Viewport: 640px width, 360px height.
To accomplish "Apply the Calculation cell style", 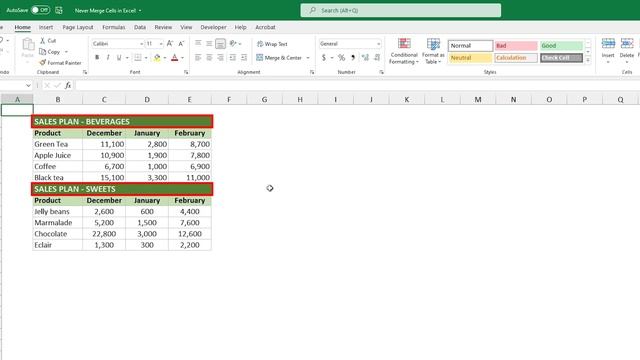I will (516, 58).
